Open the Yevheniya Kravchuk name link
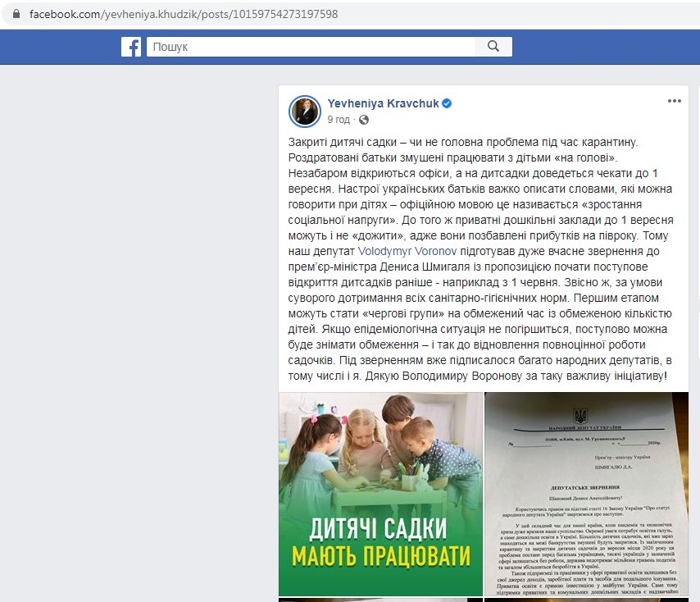Viewport: 700px width, 602px height. 383,103
